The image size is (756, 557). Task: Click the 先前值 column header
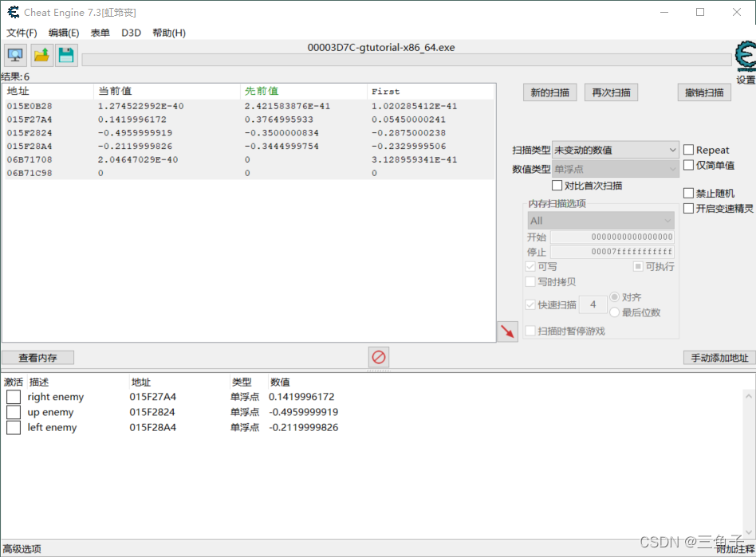click(303, 91)
